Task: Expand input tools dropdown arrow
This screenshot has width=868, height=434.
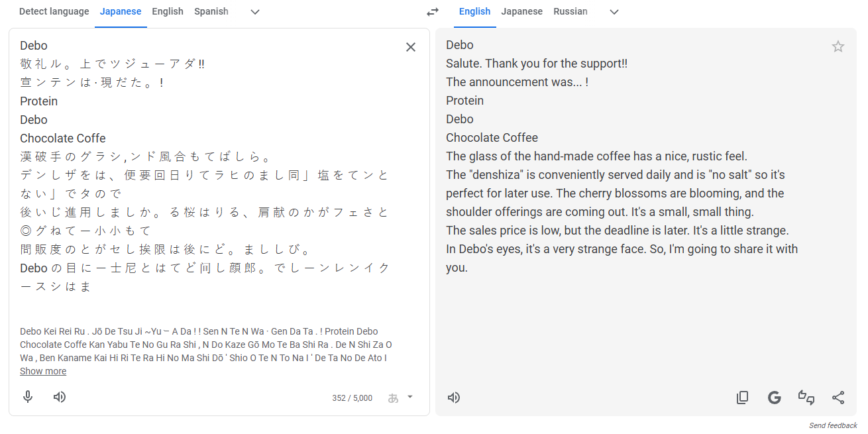Action: coord(410,397)
